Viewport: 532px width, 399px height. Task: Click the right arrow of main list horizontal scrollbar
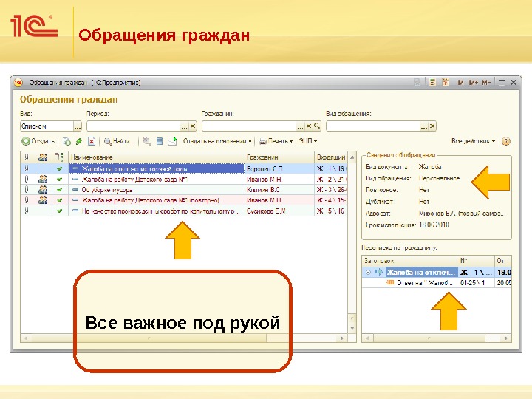coord(342,338)
